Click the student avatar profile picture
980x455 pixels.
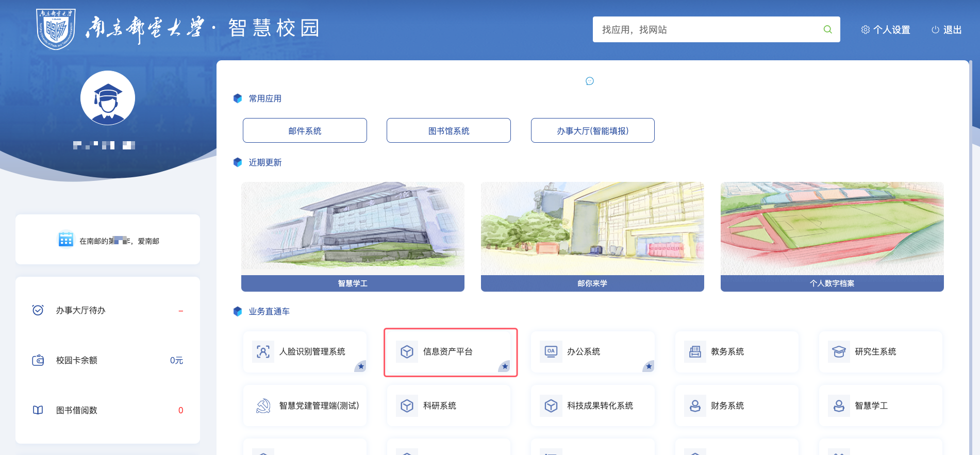pos(108,98)
